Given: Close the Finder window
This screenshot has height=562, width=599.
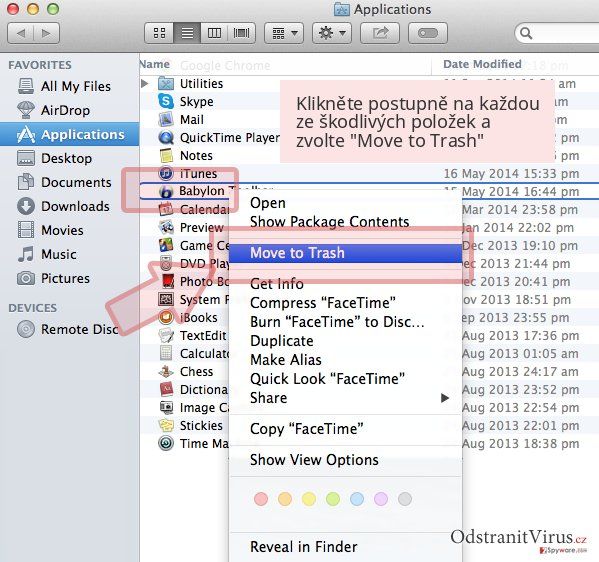Looking at the screenshot, I should click(x=13, y=8).
